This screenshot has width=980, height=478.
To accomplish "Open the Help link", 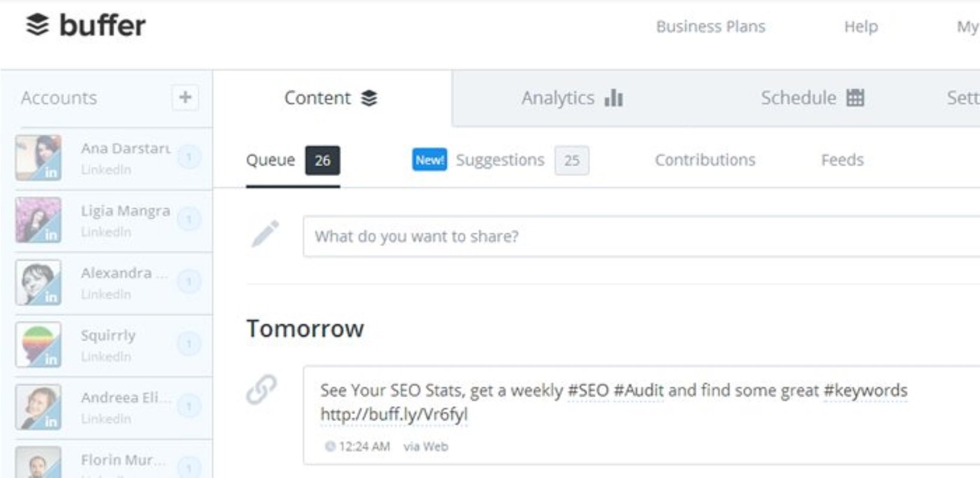I will coord(861,26).
